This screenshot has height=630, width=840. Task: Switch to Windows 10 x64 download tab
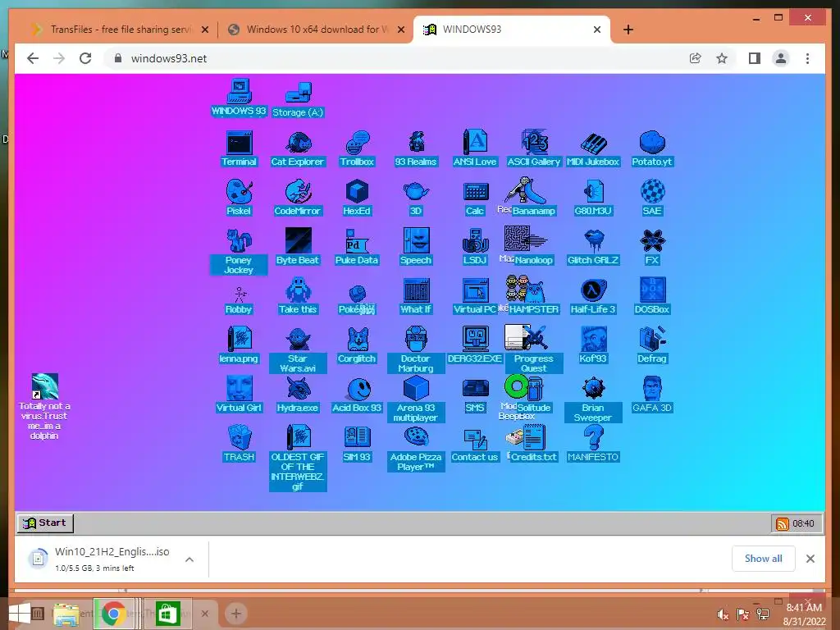point(316,30)
